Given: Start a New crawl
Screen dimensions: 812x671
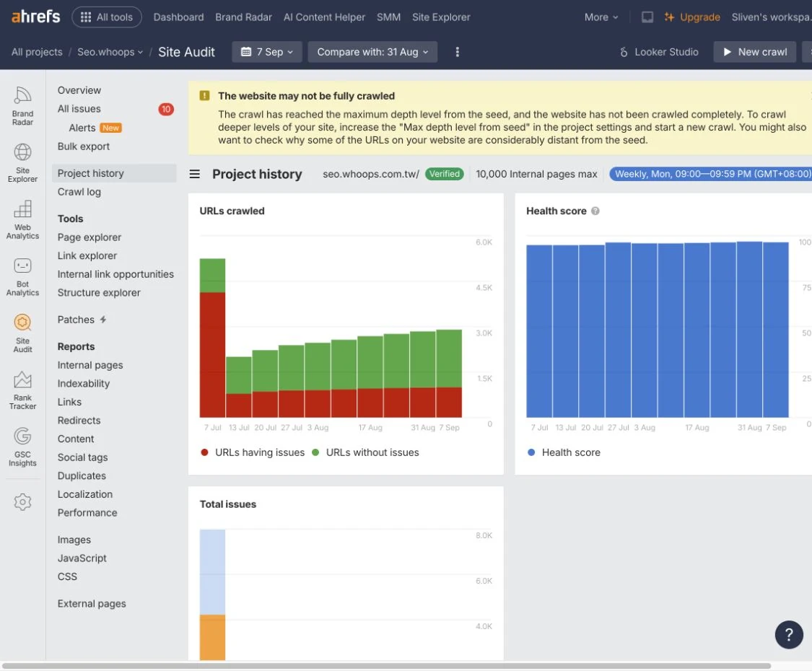Looking at the screenshot, I should (754, 52).
